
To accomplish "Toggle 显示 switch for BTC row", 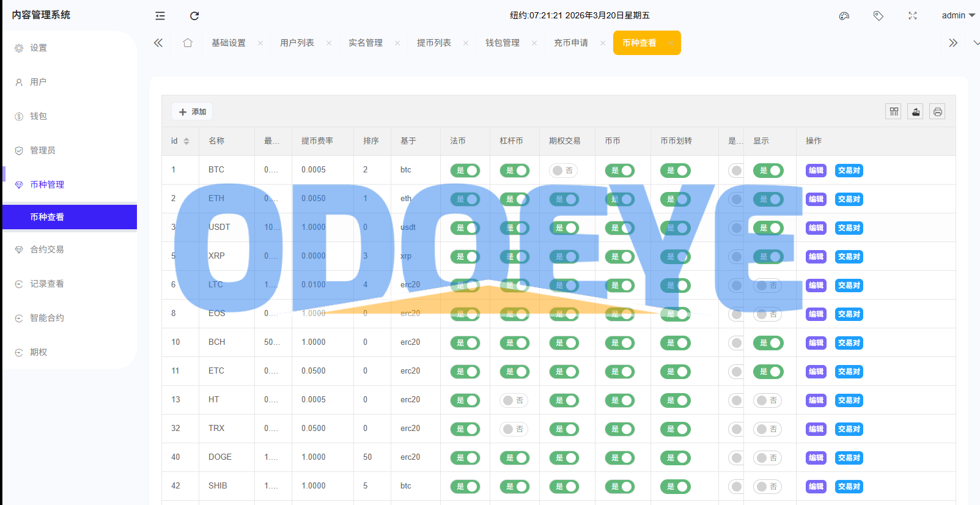I will tap(768, 171).
